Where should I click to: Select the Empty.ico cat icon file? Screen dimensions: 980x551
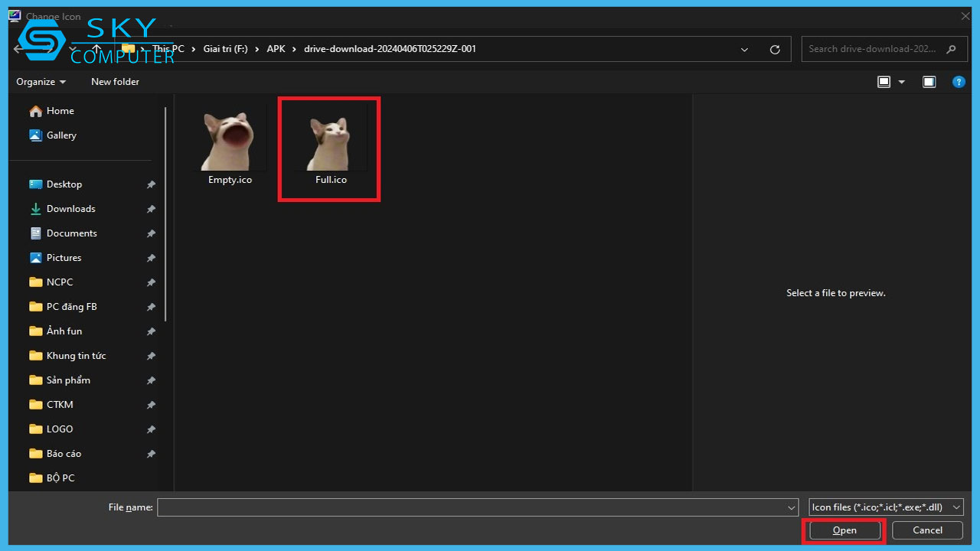(230, 145)
